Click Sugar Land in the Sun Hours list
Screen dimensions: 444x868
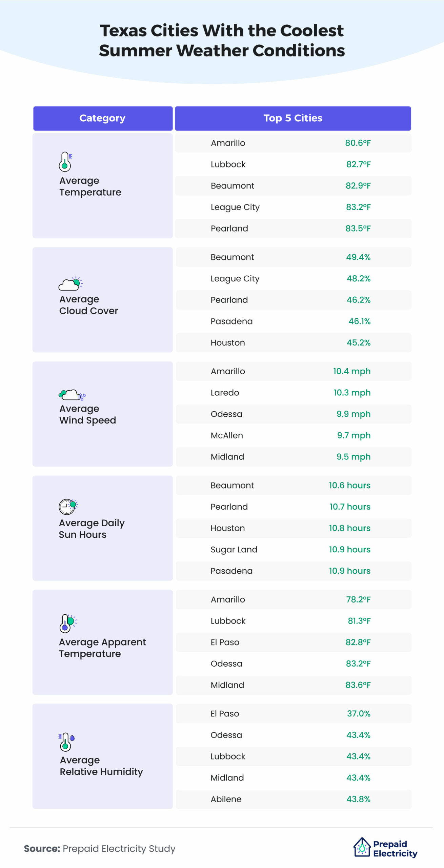tap(234, 550)
